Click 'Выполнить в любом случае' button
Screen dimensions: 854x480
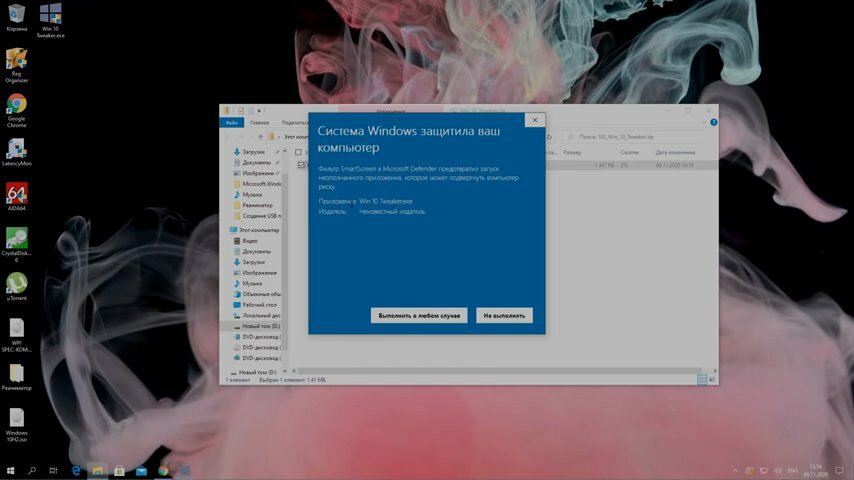pos(419,315)
